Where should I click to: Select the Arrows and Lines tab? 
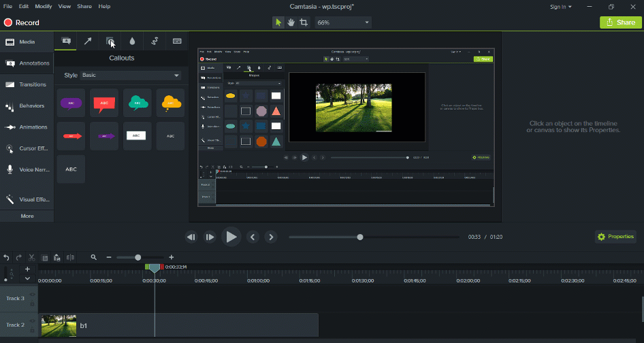(x=88, y=41)
